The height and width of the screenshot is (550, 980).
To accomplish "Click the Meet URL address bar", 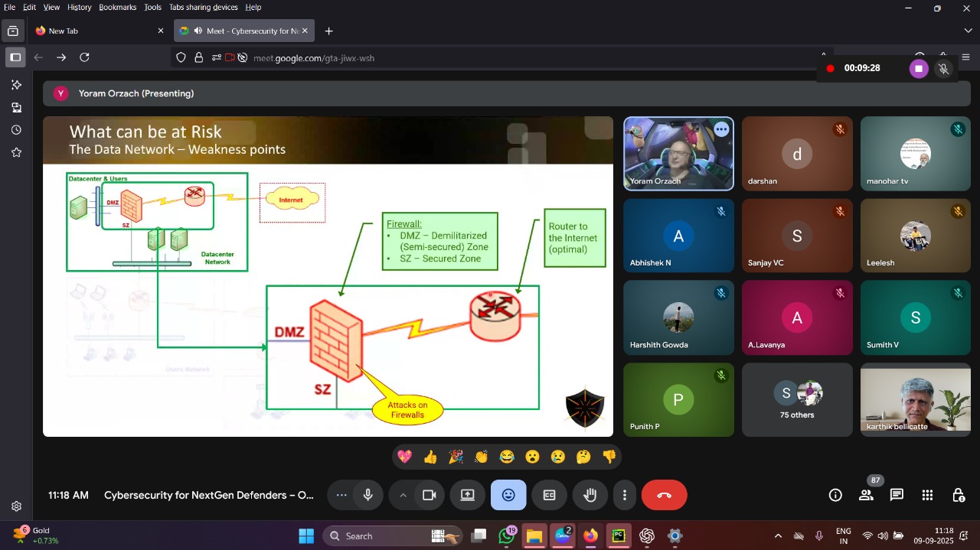I will (459, 57).
